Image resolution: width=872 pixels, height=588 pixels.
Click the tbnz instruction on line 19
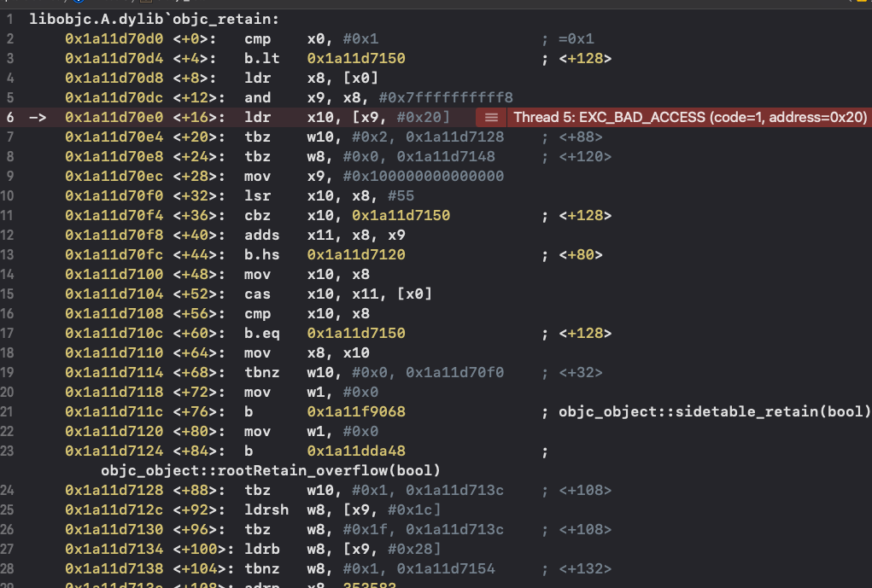pyautogui.click(x=262, y=372)
